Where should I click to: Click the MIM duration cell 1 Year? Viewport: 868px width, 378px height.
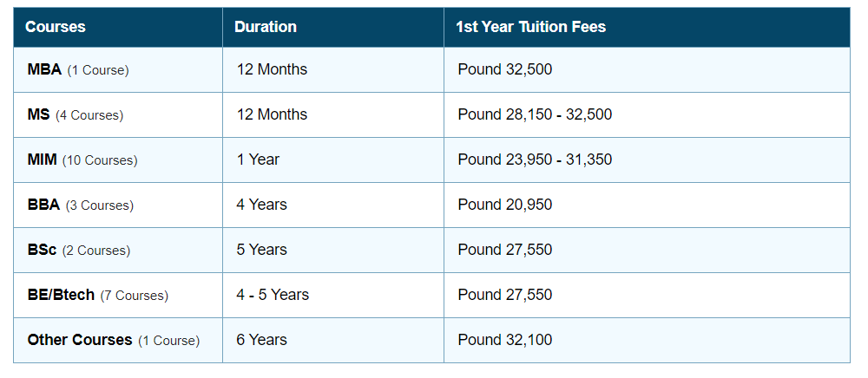(258, 160)
